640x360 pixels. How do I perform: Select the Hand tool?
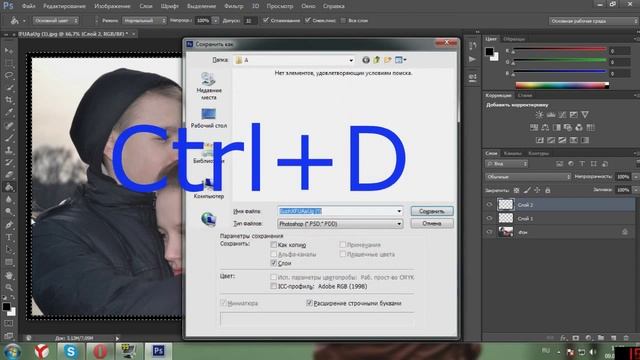coord(9,275)
